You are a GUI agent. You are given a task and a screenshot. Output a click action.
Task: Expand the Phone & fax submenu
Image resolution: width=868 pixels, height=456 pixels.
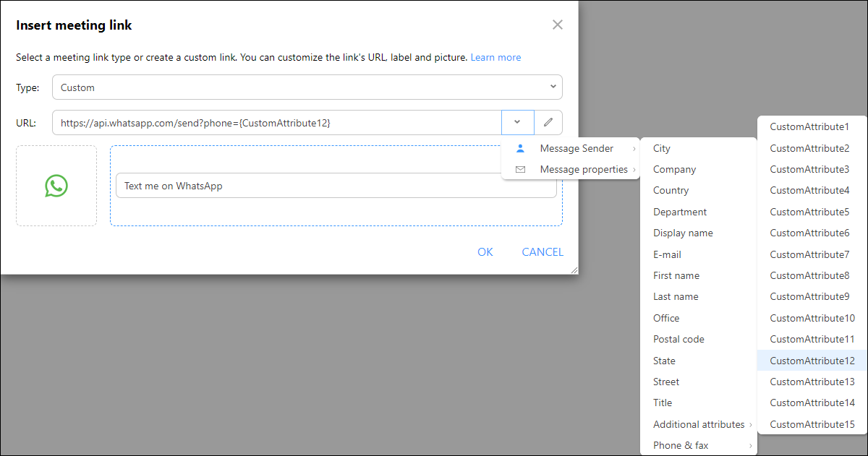pos(699,445)
